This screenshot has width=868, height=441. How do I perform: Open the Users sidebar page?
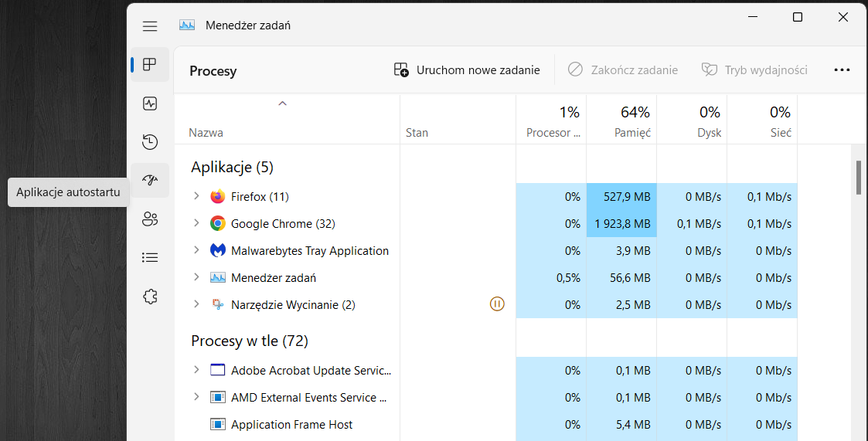(150, 219)
